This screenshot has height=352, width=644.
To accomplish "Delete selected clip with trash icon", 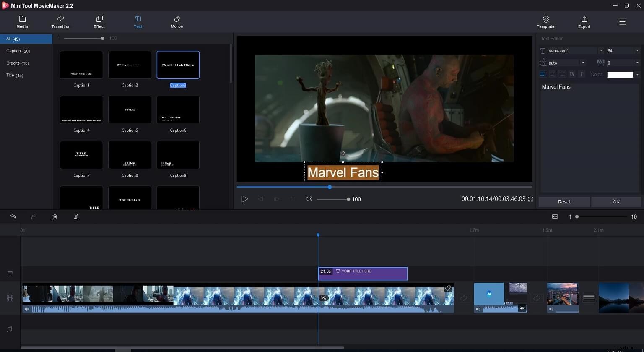I will coord(55,216).
